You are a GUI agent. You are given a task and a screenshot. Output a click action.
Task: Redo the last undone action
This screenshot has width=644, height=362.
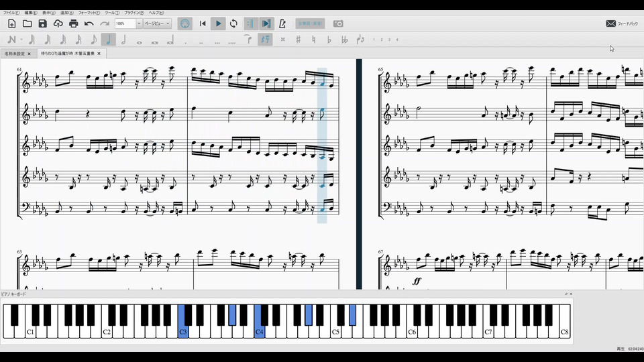(x=105, y=24)
